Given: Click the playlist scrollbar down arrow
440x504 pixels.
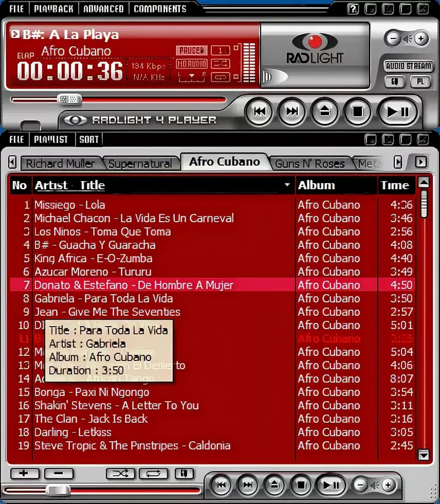Looking at the screenshot, I should (x=424, y=455).
